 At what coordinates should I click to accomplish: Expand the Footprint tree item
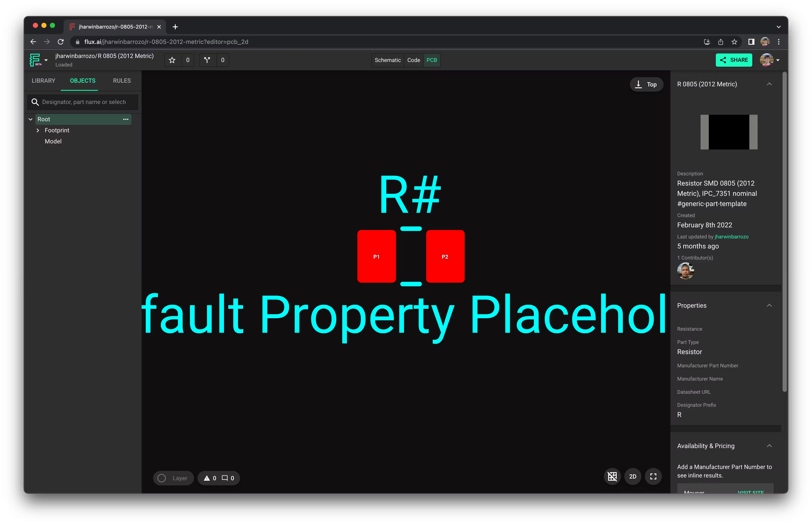point(38,130)
